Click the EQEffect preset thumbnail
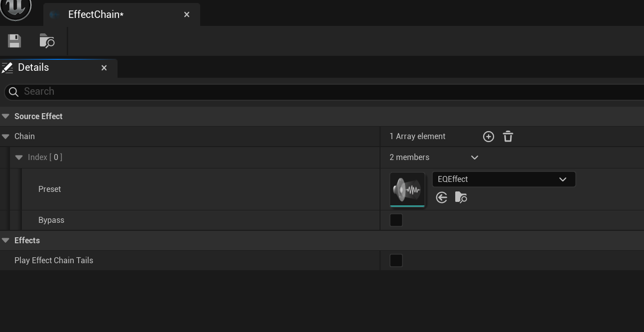 point(407,189)
